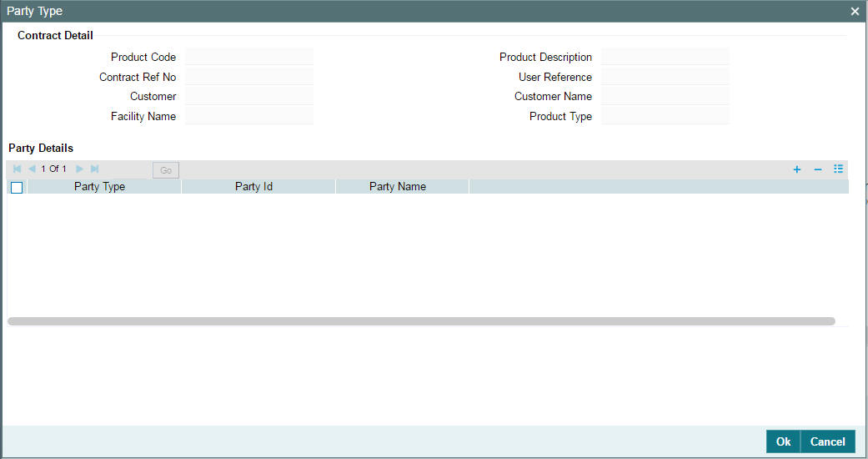
Task: Click the horizontal scrollbar under Party Details
Action: [x=421, y=321]
